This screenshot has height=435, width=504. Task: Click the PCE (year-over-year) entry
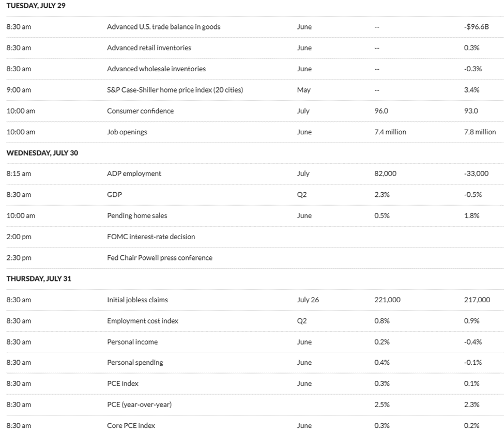139,405
